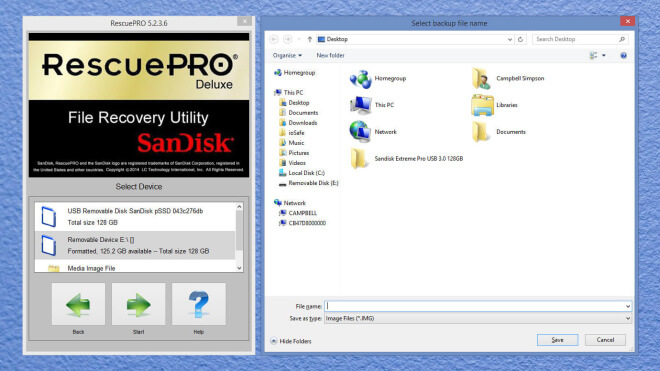
Task: Open Network item in file pane
Action: click(373, 132)
